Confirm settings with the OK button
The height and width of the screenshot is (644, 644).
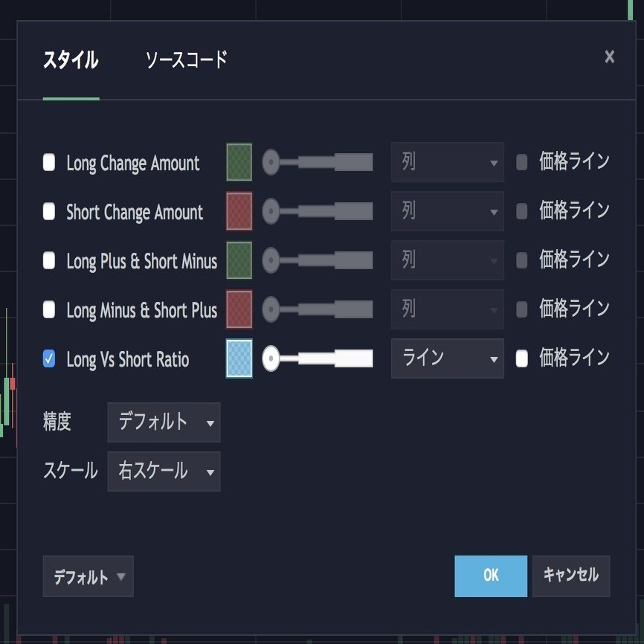pos(491,576)
